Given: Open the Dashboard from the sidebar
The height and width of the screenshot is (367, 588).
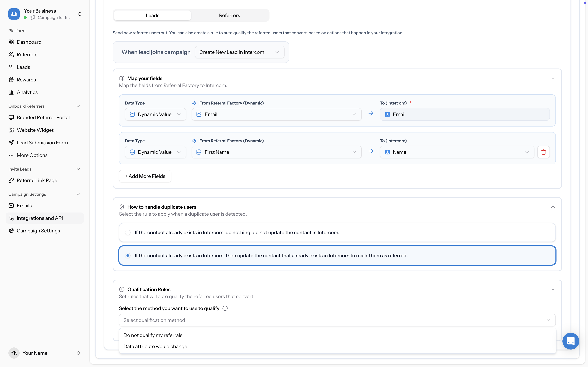Looking at the screenshot, I should [x=29, y=42].
